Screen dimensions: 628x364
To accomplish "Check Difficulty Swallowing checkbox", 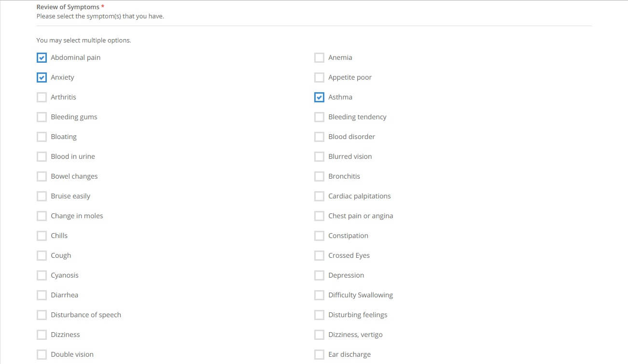I will coord(319,295).
